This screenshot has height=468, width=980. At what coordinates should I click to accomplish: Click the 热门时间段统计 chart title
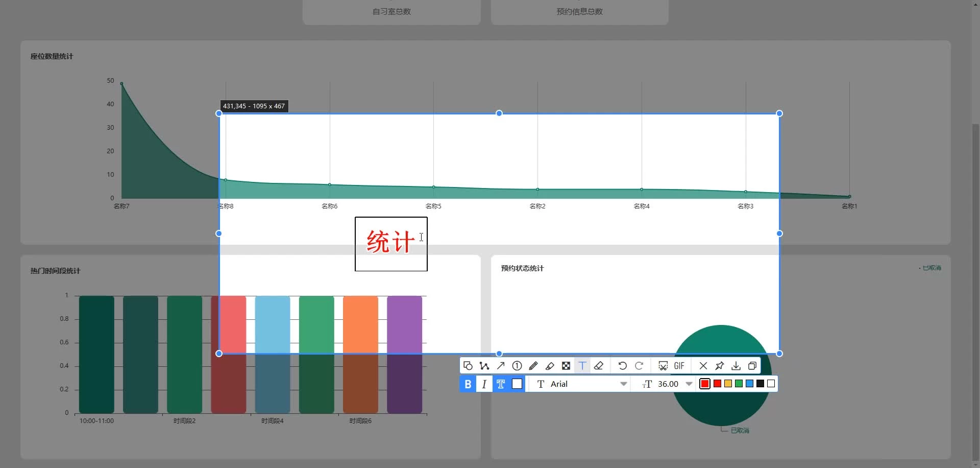55,271
